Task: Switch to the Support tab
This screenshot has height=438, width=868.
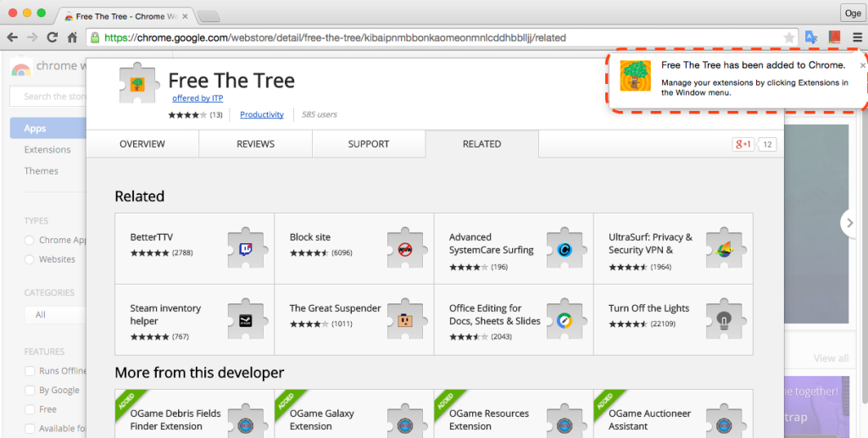Action: [369, 144]
